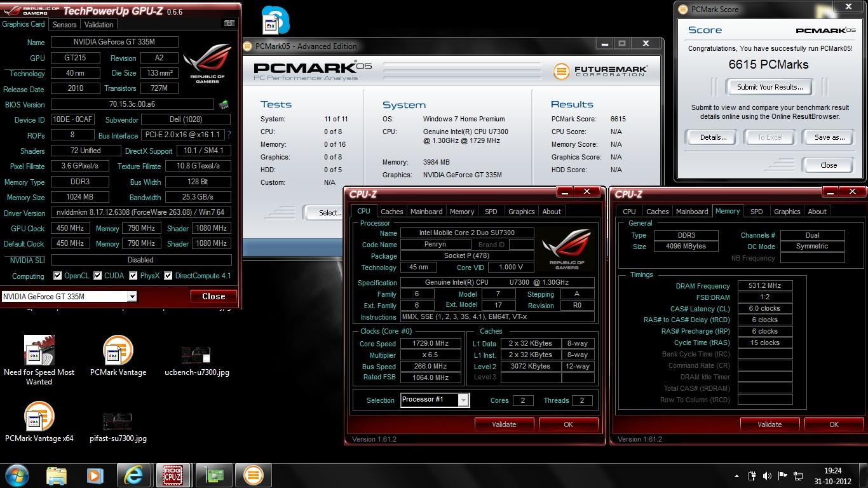Click the GPU-Z graphics card taskbar button
Viewport: 868px width, 488px height.
point(213,475)
